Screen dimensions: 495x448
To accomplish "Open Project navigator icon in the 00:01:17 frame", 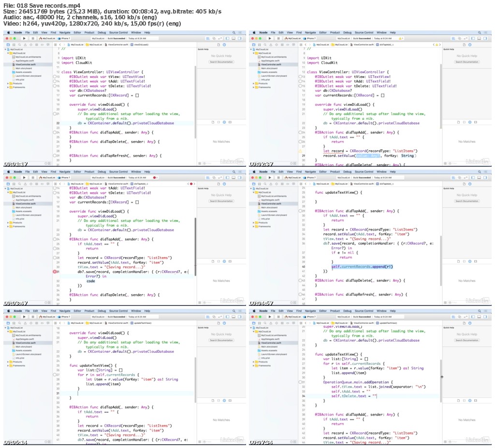I will (8, 45).
